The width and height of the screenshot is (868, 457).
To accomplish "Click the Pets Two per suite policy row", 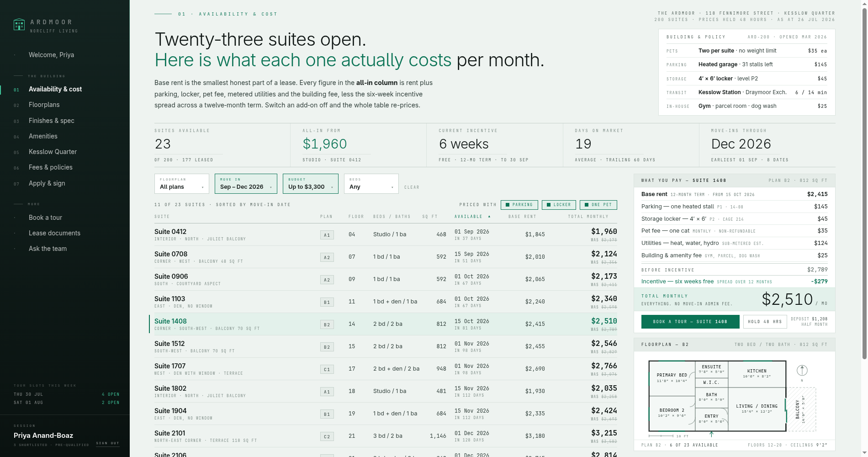I will pos(747,51).
